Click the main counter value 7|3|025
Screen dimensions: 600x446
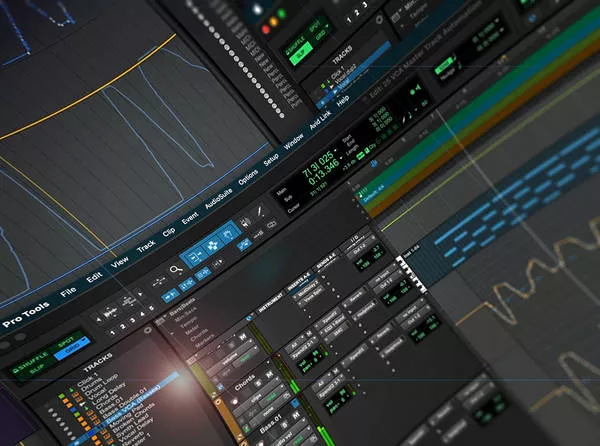coord(318,165)
